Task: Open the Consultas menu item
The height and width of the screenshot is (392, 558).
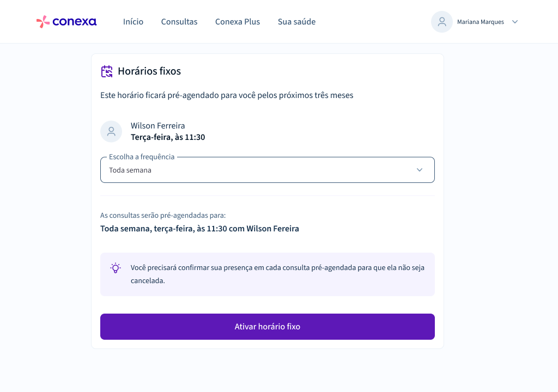Action: coord(179,22)
